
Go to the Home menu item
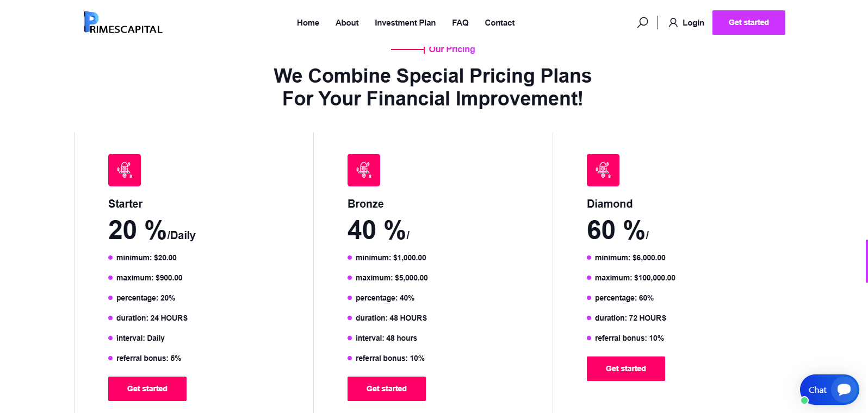tap(308, 23)
